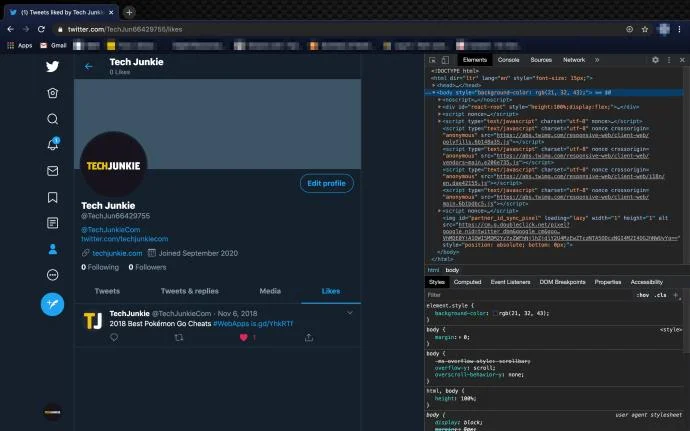690x431 pixels.
Task: Click retweet icon on TechJunkie tweet
Action: 179,338
